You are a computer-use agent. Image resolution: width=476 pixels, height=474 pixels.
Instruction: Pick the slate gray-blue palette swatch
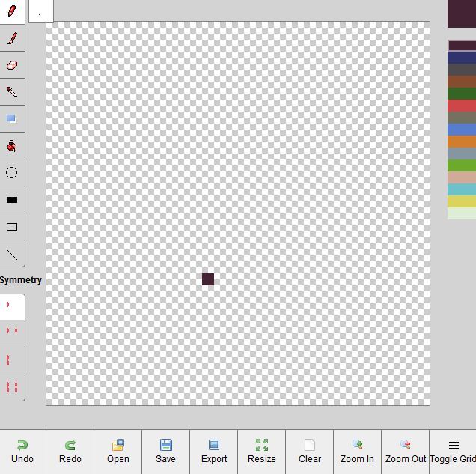(462, 154)
